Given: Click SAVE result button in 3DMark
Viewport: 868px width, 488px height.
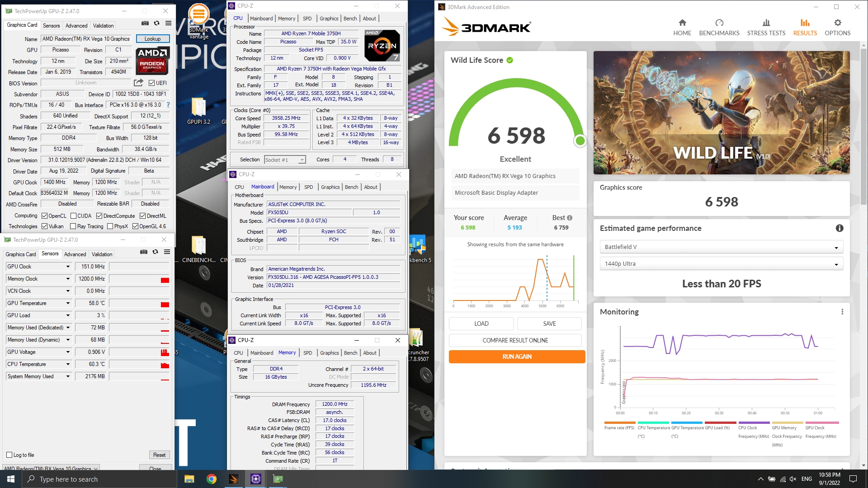Looking at the screenshot, I should point(549,324).
